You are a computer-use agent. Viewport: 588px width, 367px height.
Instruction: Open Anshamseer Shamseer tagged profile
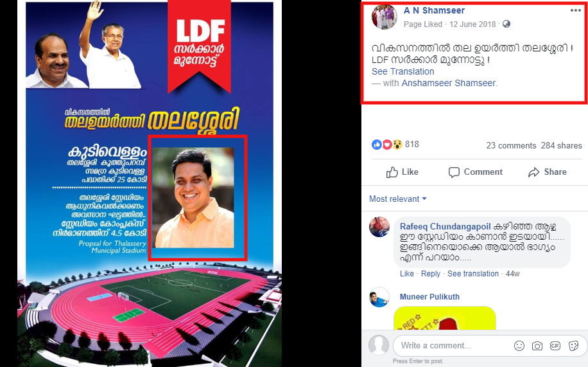pyautogui.click(x=449, y=83)
